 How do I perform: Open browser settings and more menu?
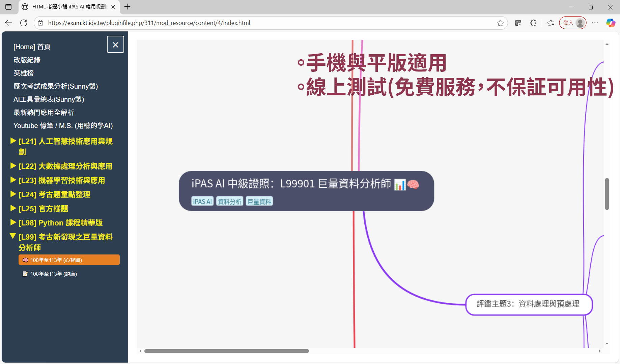[x=595, y=23]
